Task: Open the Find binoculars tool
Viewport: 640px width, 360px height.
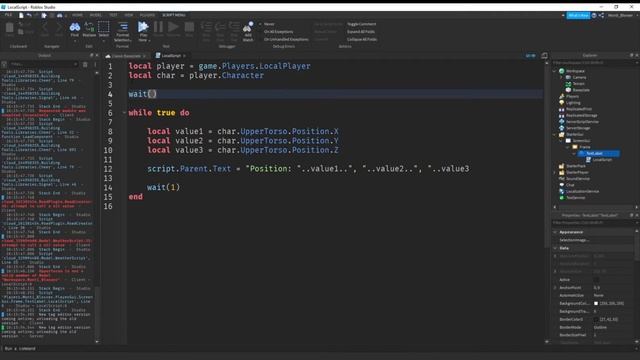Action: (x=75, y=27)
